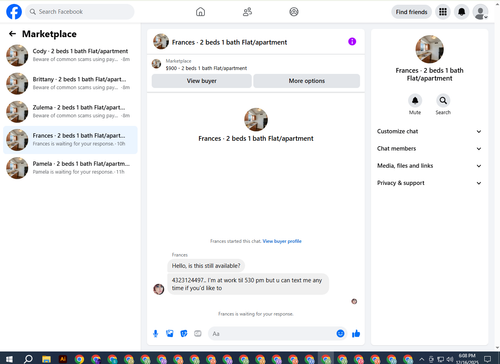
Task: Click Find friends button
Action: 411,12
